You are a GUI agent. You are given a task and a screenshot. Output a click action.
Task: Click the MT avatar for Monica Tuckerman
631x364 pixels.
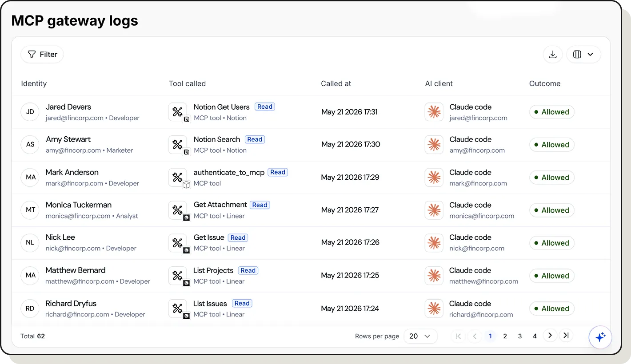click(30, 210)
